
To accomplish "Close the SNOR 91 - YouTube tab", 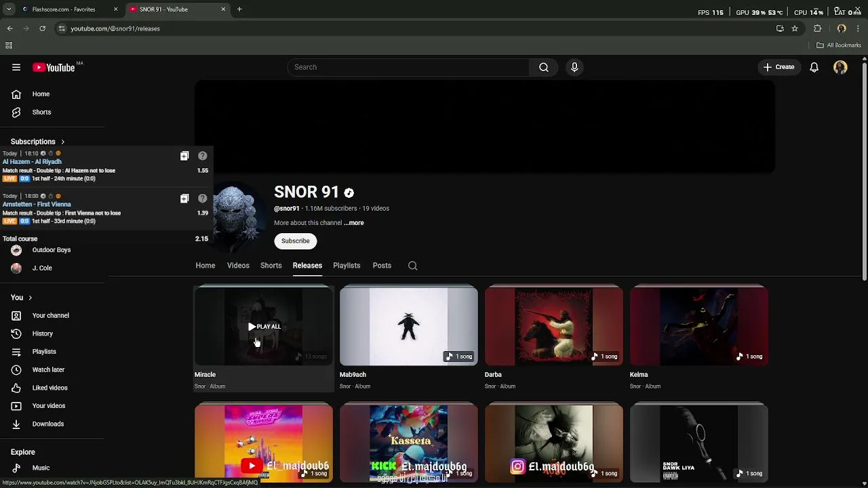I will pyautogui.click(x=223, y=9).
